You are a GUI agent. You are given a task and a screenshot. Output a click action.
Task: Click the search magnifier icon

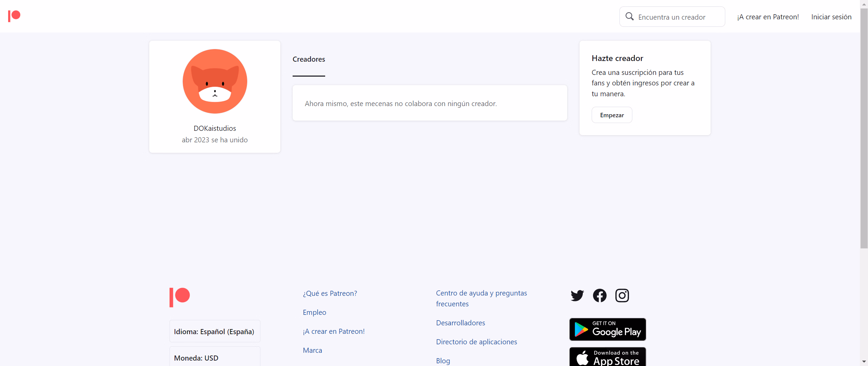point(629,16)
